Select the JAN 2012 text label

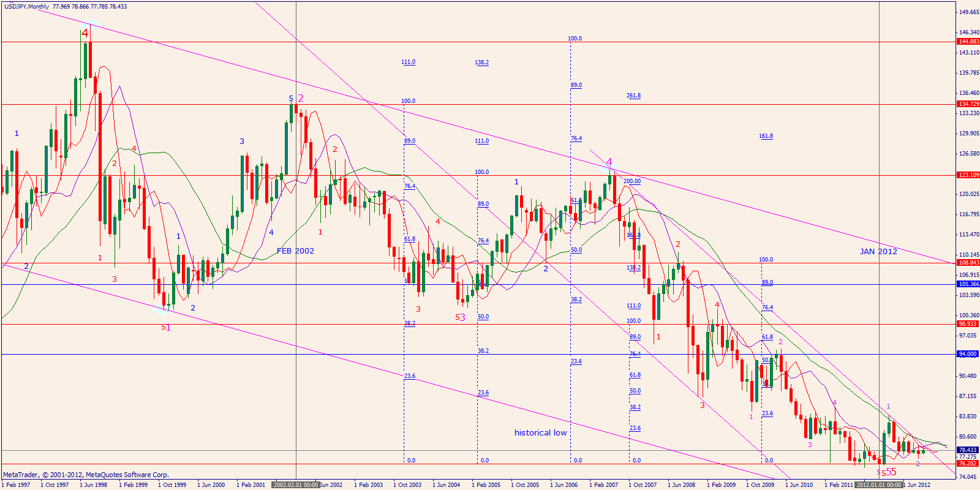878,252
